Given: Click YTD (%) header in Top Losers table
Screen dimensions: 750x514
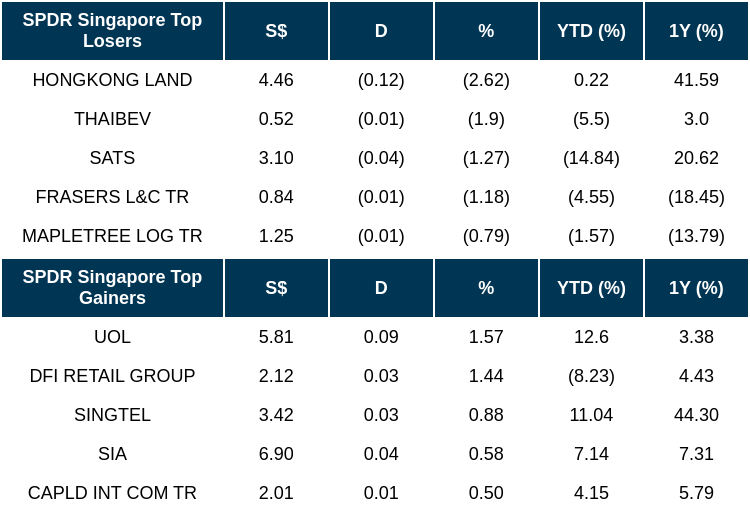Looking at the screenshot, I should (591, 31).
